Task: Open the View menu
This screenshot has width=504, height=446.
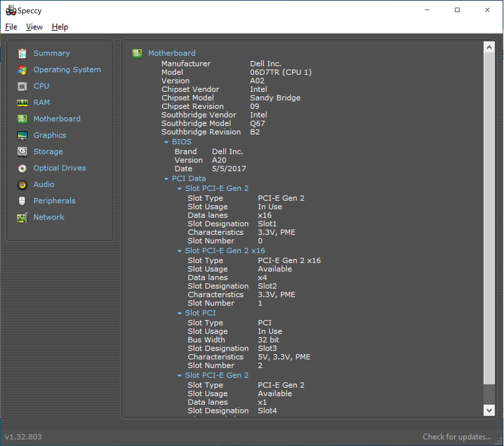Action: click(34, 27)
